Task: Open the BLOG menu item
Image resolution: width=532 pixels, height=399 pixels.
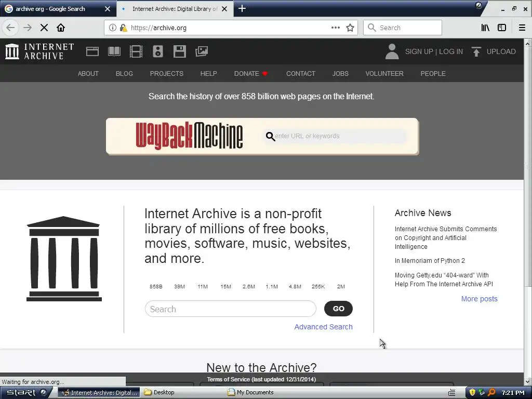Action: tap(124, 74)
